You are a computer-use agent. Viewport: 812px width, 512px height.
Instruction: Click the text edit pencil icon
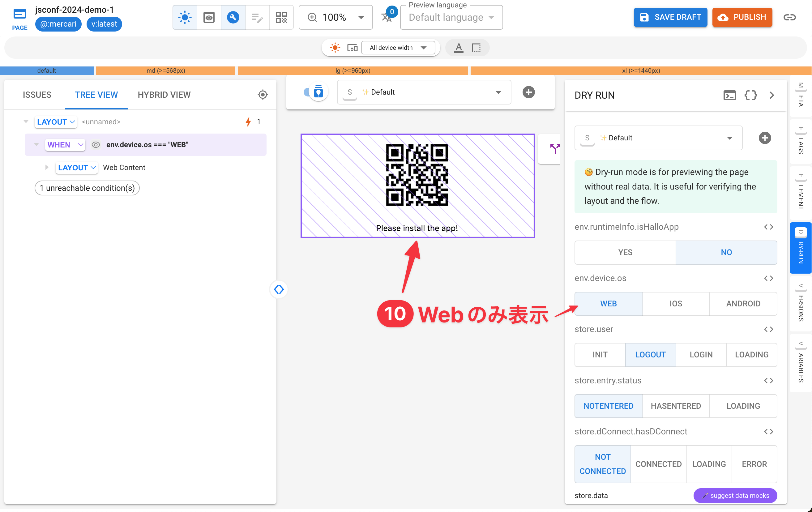pyautogui.click(x=257, y=17)
